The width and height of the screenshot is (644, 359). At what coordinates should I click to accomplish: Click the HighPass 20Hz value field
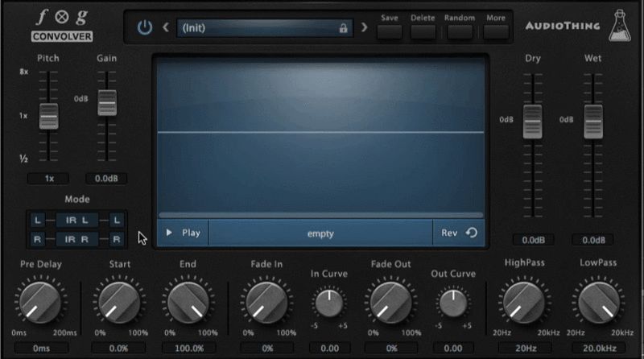click(x=526, y=349)
